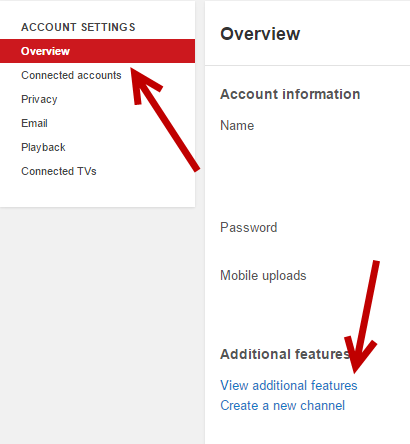The image size is (410, 444).
Task: Open the Email settings section
Action: click(x=34, y=123)
